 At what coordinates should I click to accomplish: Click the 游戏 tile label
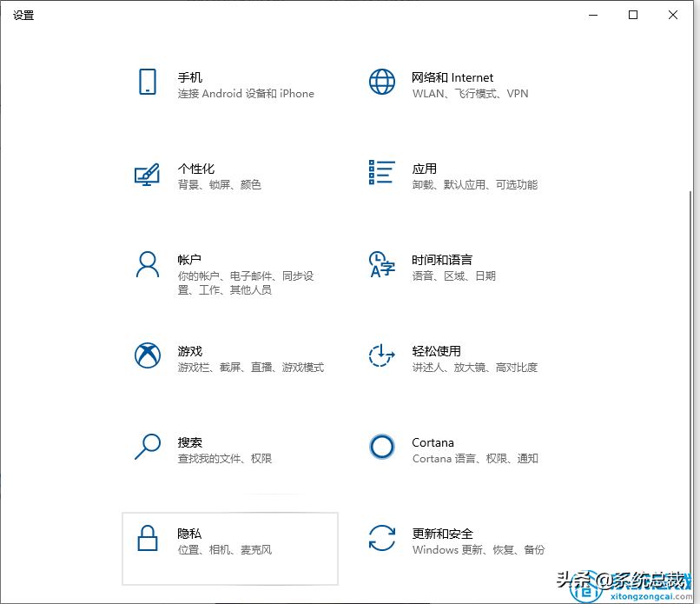(189, 351)
